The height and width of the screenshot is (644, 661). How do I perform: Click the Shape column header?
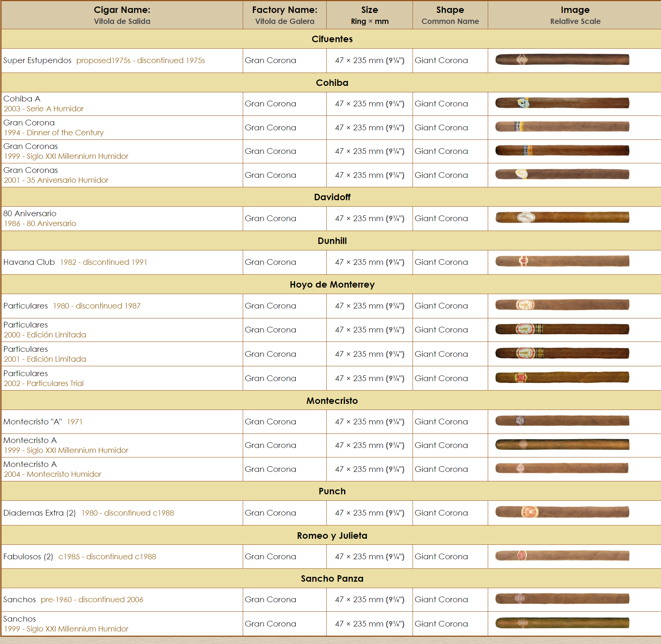point(450,15)
